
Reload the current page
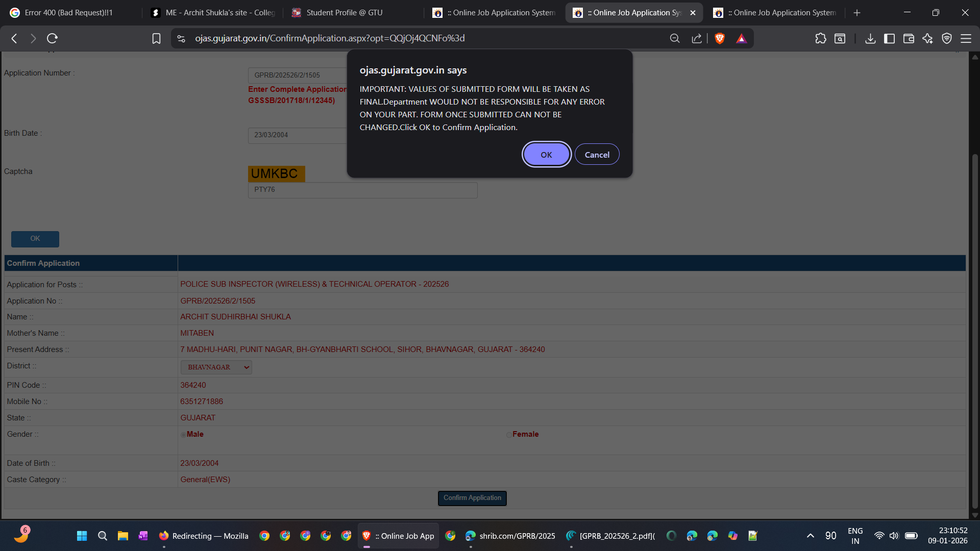click(x=52, y=38)
